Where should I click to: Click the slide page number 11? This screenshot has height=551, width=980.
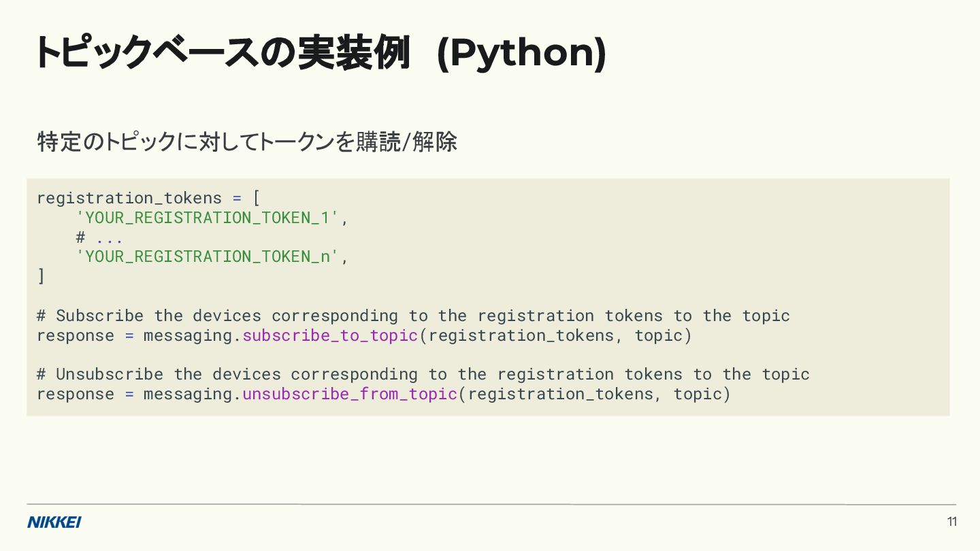coord(951,522)
